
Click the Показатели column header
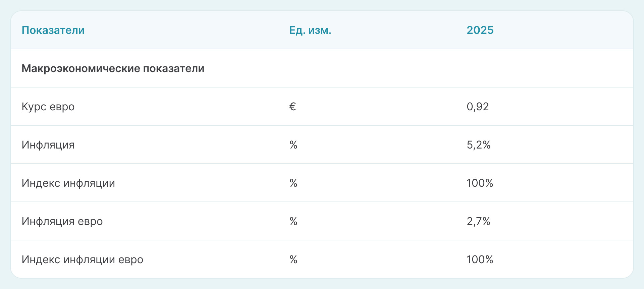[53, 30]
